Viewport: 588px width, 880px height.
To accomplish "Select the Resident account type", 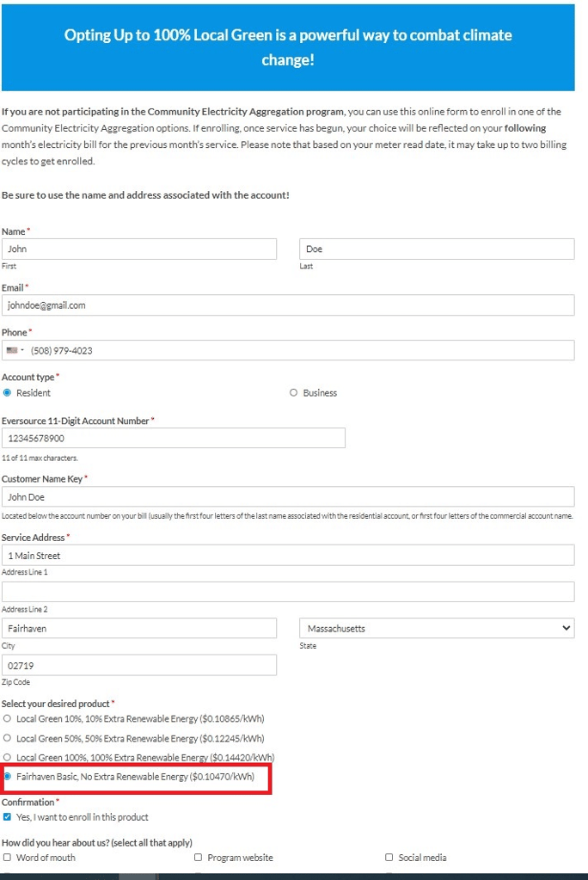I will pyautogui.click(x=8, y=392).
